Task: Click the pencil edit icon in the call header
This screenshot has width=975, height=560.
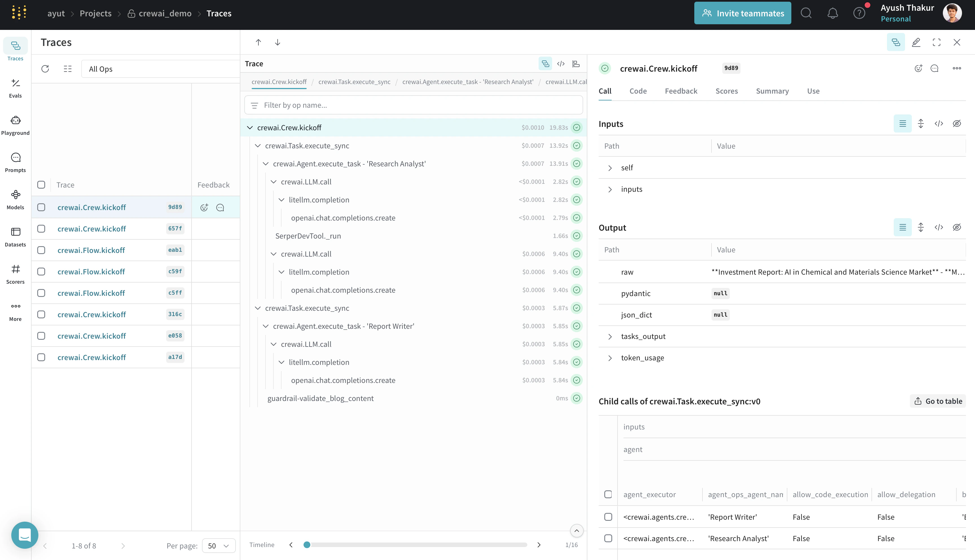Action: [x=916, y=42]
